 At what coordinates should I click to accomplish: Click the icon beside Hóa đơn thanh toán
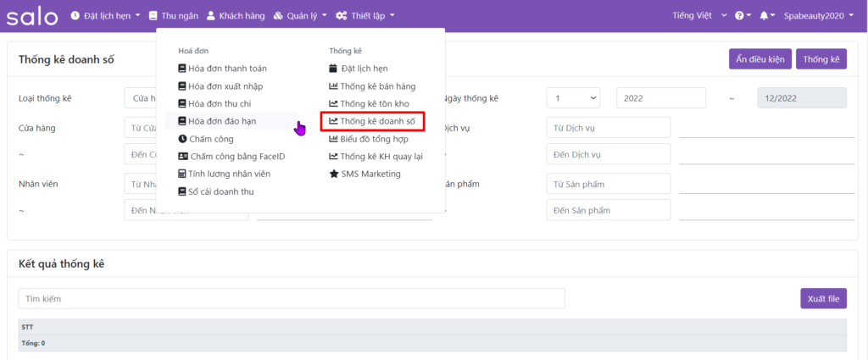coord(182,69)
